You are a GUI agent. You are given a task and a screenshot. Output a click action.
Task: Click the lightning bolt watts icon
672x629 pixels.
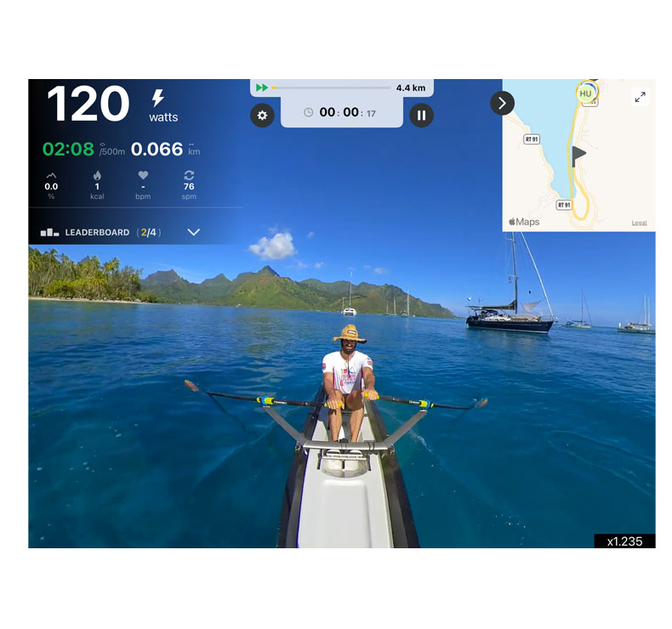pos(157,98)
